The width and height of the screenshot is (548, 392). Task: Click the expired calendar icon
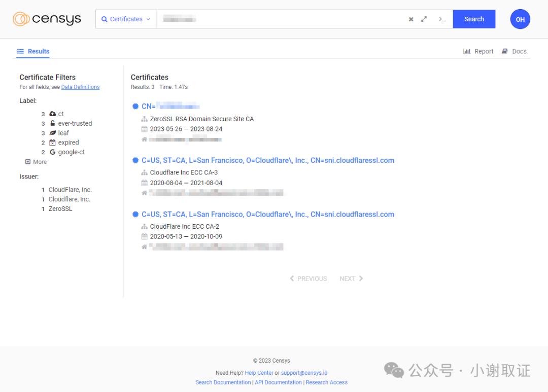52,142
